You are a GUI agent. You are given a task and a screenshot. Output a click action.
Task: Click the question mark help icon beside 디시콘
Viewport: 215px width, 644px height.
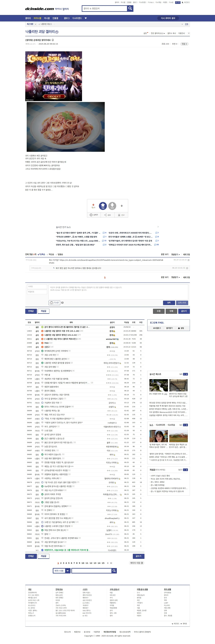pos(62,303)
